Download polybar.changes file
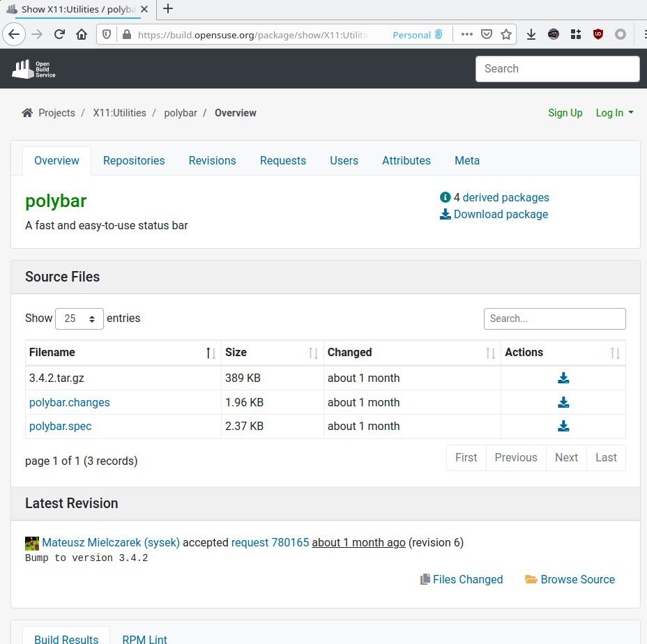Screen dimensions: 647x644 coord(563,402)
